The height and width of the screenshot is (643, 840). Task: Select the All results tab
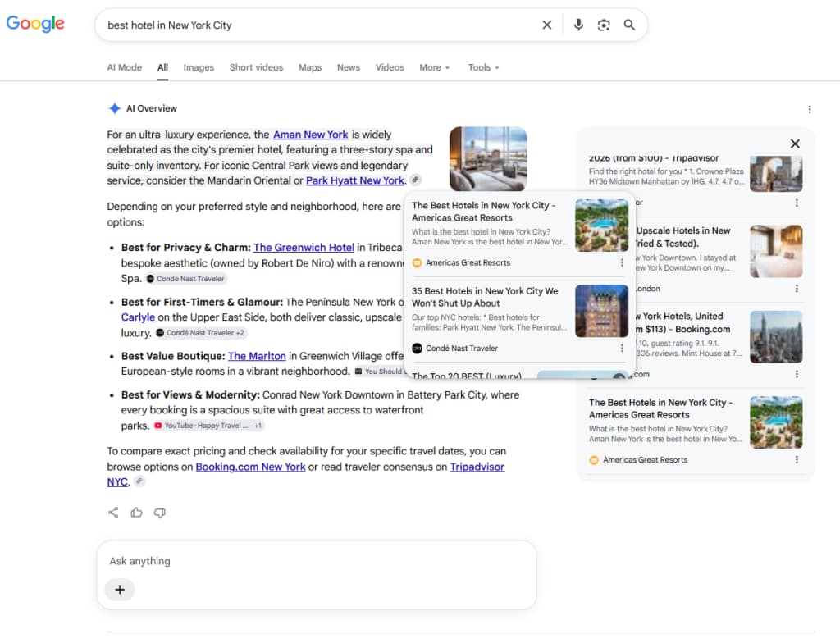(x=162, y=67)
